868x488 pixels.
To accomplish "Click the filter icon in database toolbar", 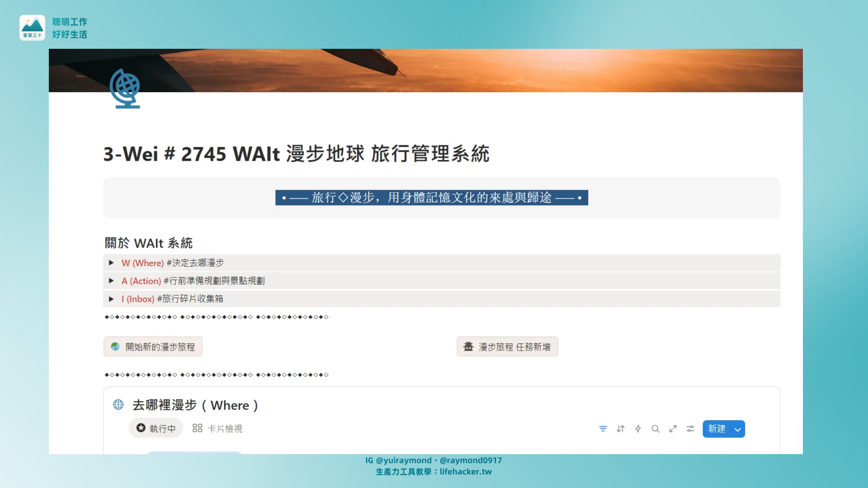I will [603, 429].
